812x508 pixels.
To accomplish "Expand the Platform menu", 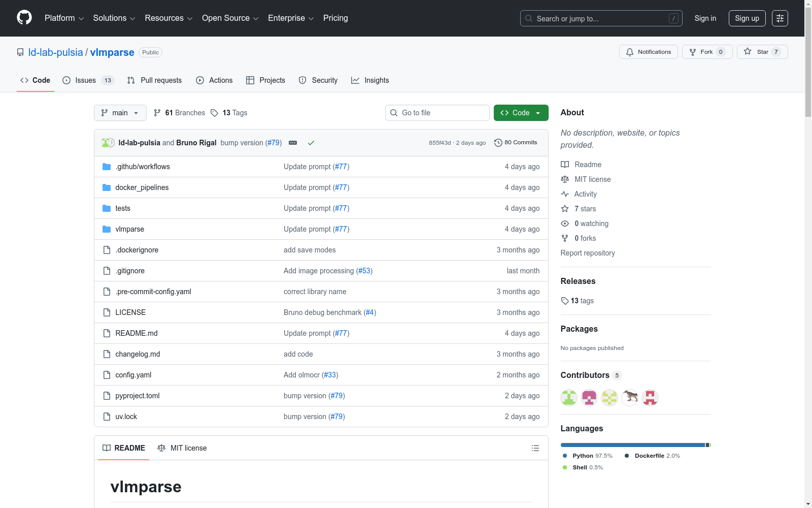I will (64, 18).
